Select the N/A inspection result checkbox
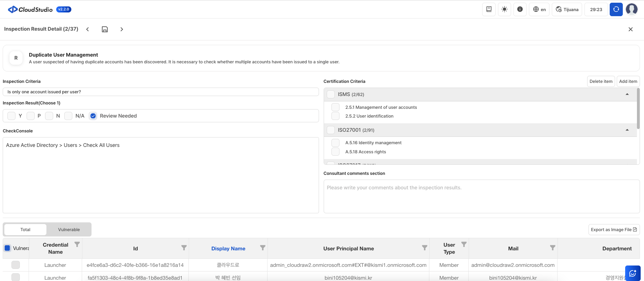Image resolution: width=644 pixels, height=281 pixels. (x=68, y=116)
